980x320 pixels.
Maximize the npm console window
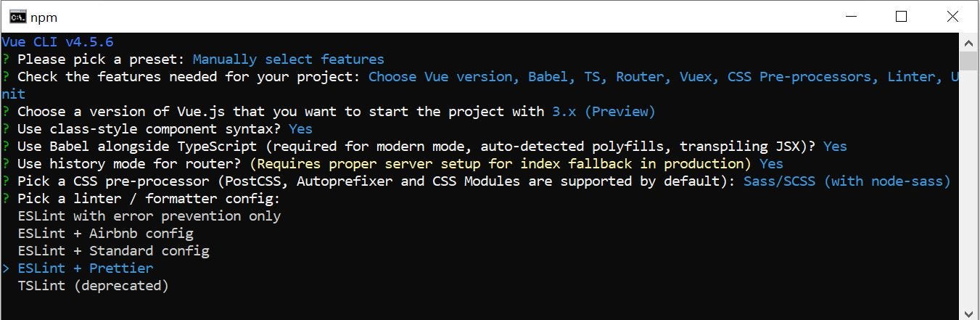(x=901, y=17)
